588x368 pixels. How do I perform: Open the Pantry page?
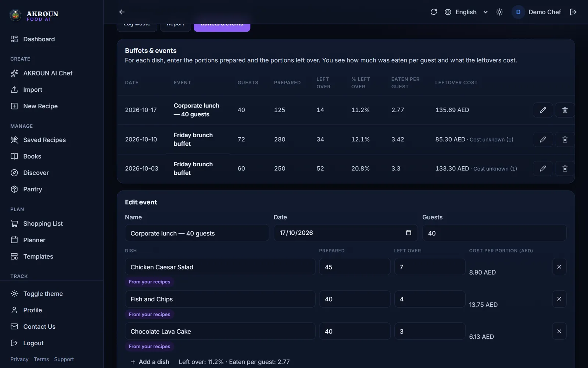(51, 189)
